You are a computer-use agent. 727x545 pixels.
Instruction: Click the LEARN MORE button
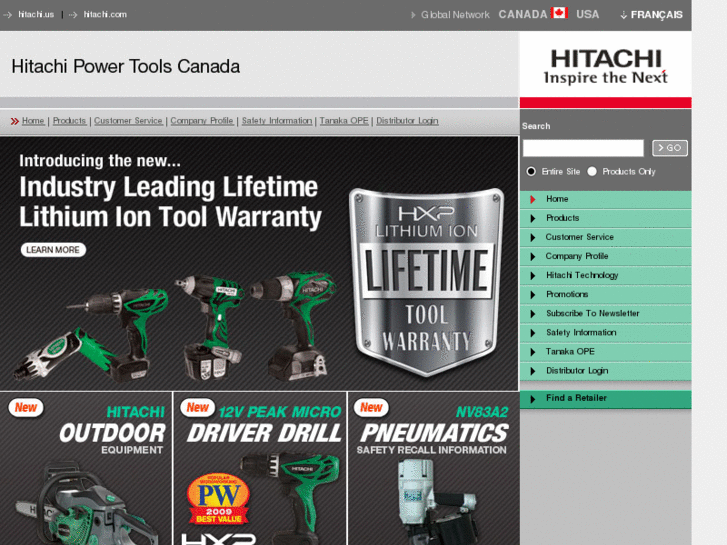pyautogui.click(x=53, y=250)
